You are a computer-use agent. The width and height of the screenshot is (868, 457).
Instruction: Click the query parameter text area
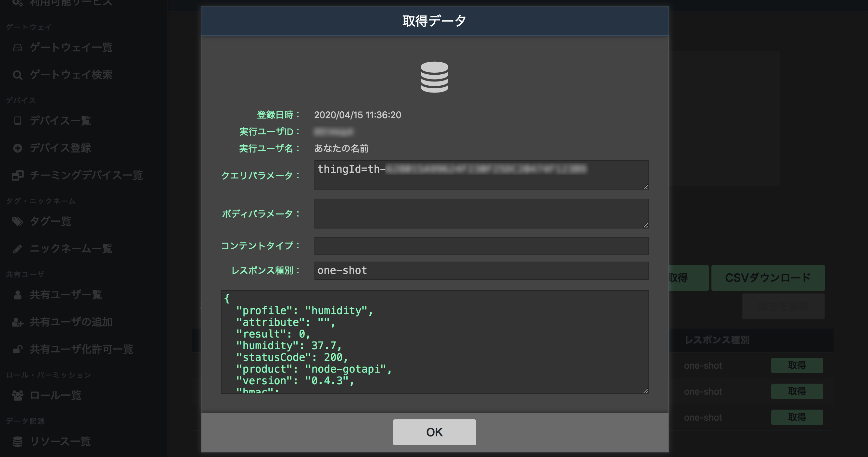click(481, 175)
